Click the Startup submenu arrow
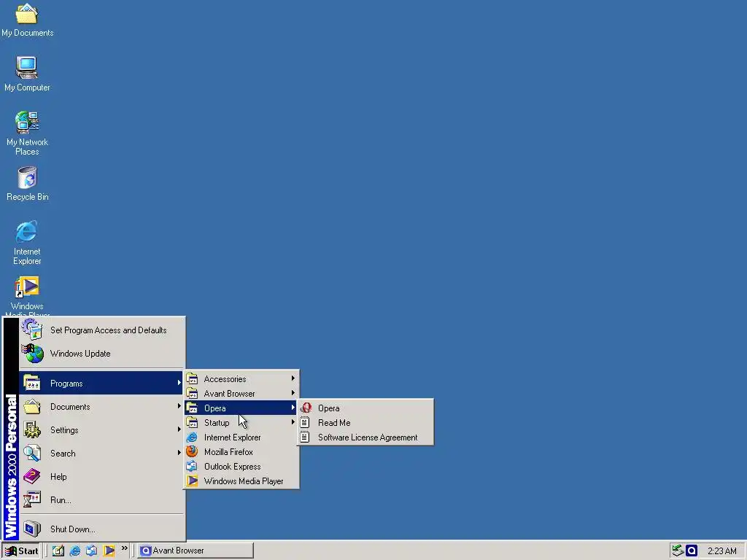 293,422
